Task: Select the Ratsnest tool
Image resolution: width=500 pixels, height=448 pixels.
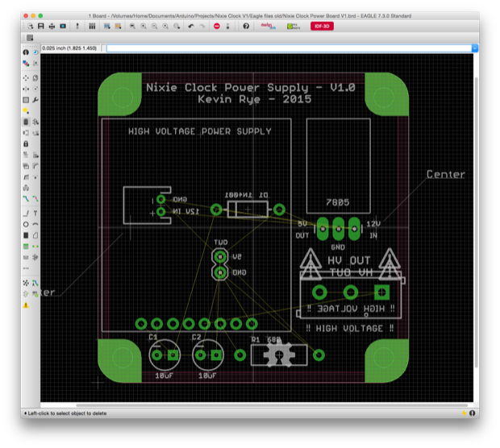Action: pyautogui.click(x=26, y=283)
